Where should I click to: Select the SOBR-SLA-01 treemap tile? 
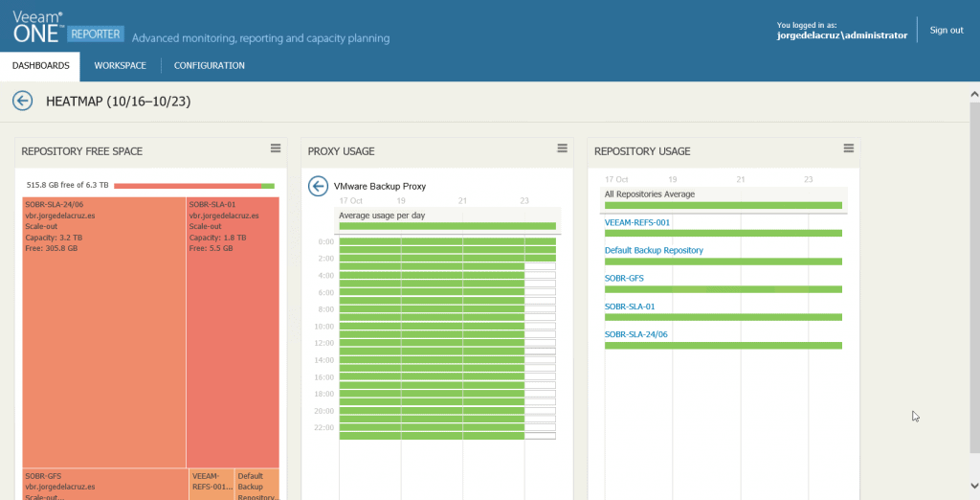tap(233, 332)
